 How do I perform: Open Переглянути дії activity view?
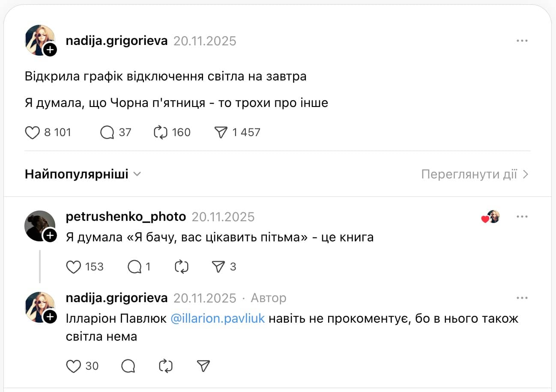coord(473,174)
